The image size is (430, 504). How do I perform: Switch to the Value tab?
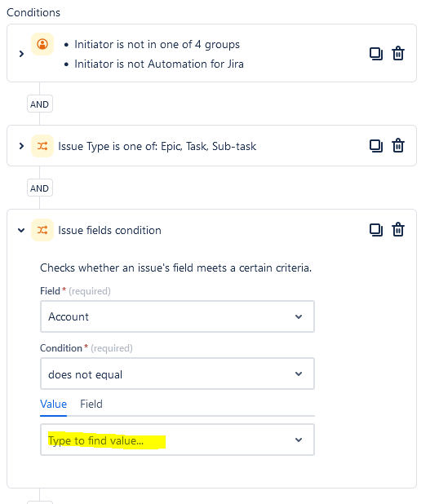[53, 404]
